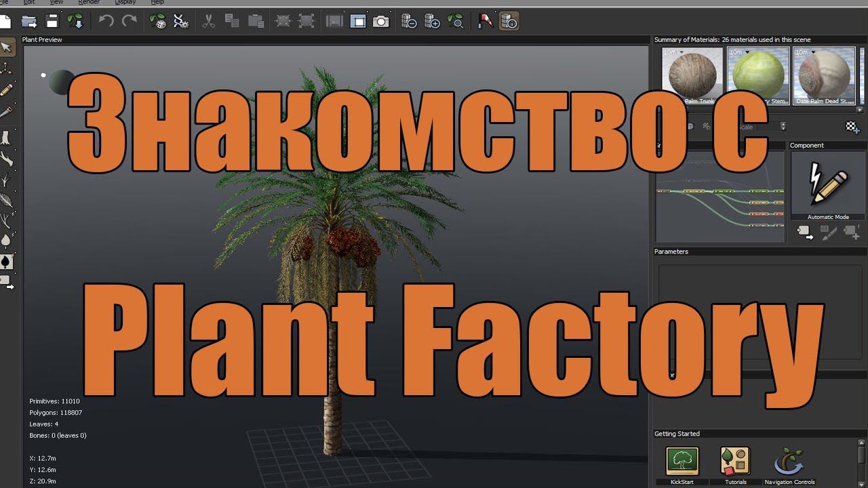Screen dimensions: 868x488
Task: Click the add checkered material icon
Action: [852, 127]
